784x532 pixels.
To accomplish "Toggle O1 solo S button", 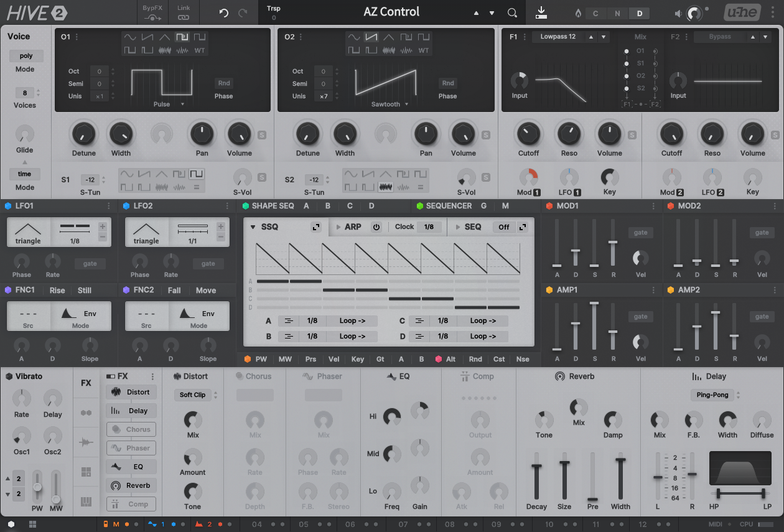I will point(261,135).
